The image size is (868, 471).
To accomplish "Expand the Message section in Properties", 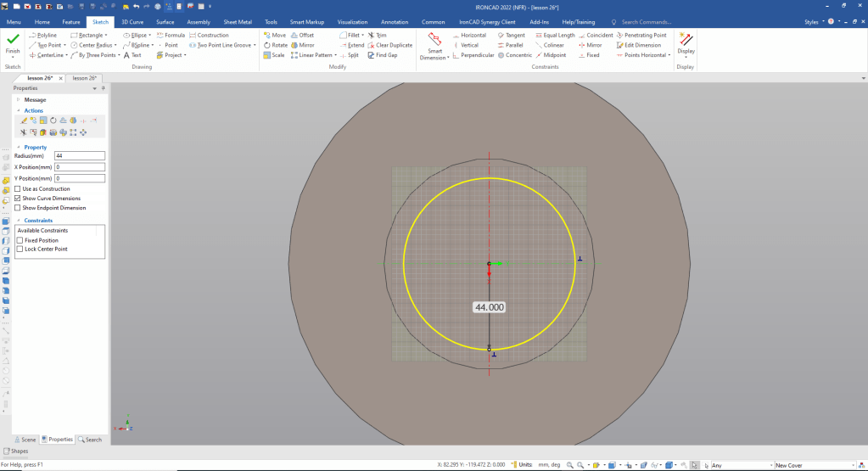I will coord(20,99).
